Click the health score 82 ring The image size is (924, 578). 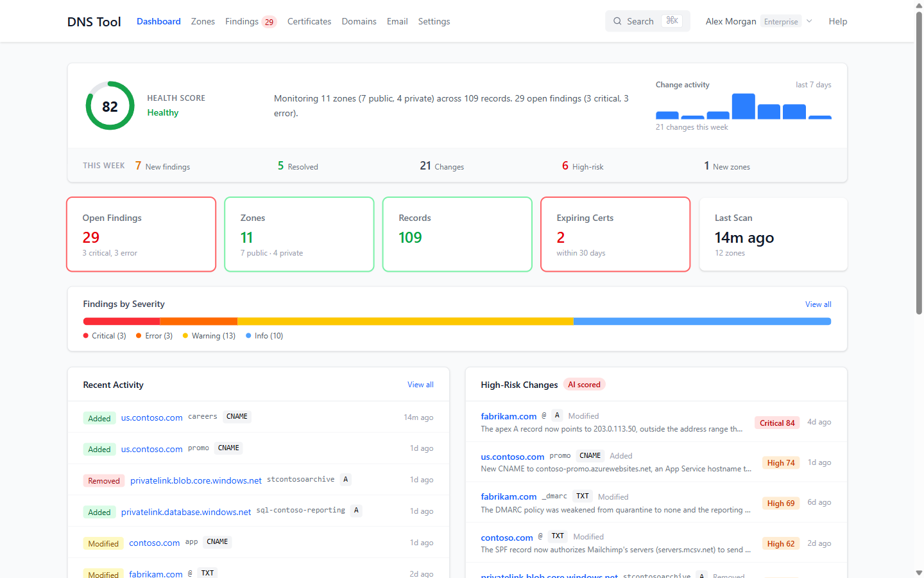(x=110, y=106)
